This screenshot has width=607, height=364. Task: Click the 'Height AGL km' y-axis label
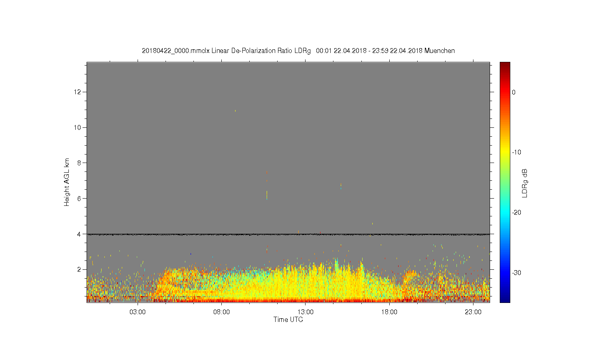(x=67, y=182)
